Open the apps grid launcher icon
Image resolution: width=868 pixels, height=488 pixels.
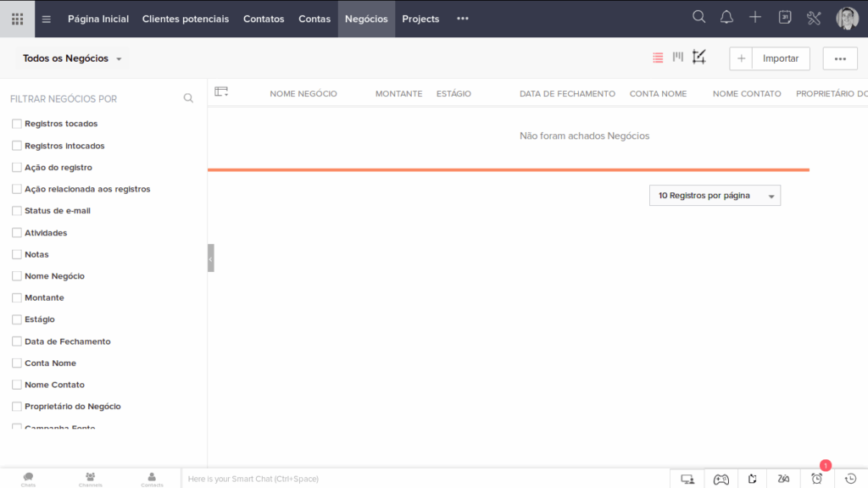pyautogui.click(x=17, y=19)
